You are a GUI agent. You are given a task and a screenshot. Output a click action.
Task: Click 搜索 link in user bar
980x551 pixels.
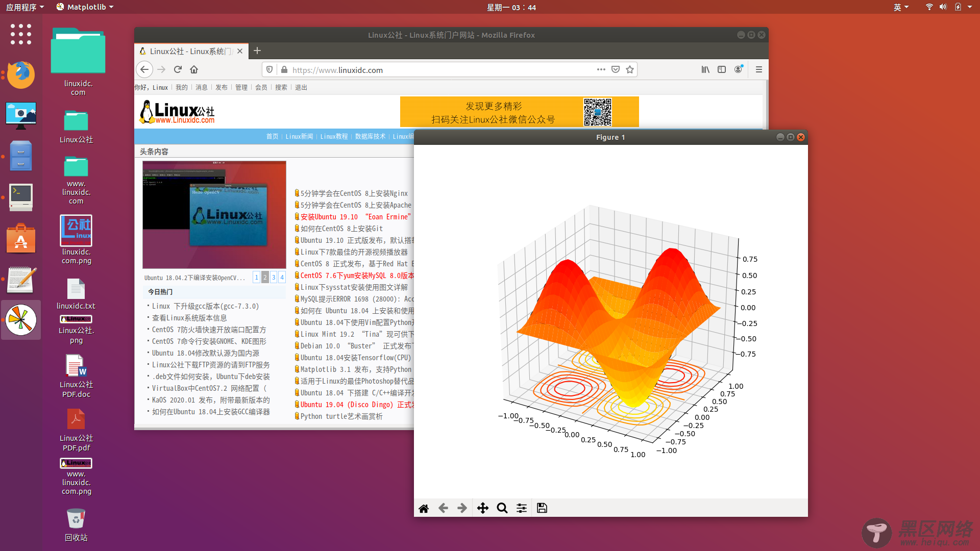click(x=281, y=87)
